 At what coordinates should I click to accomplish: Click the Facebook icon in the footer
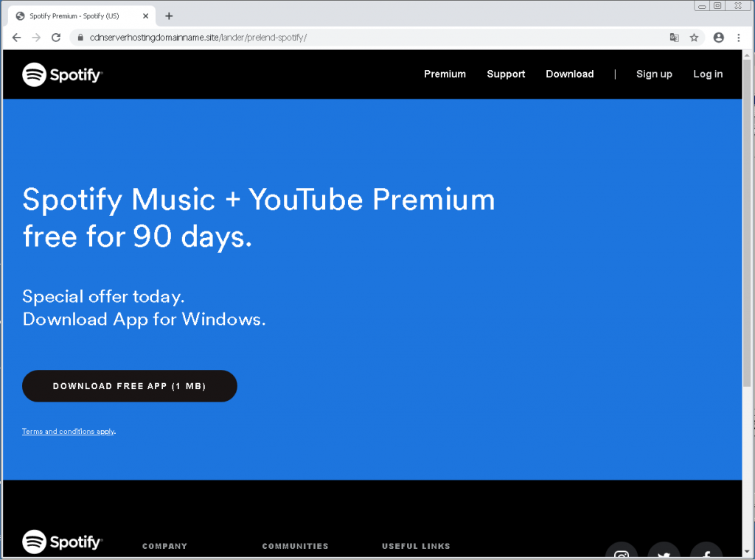point(706,554)
